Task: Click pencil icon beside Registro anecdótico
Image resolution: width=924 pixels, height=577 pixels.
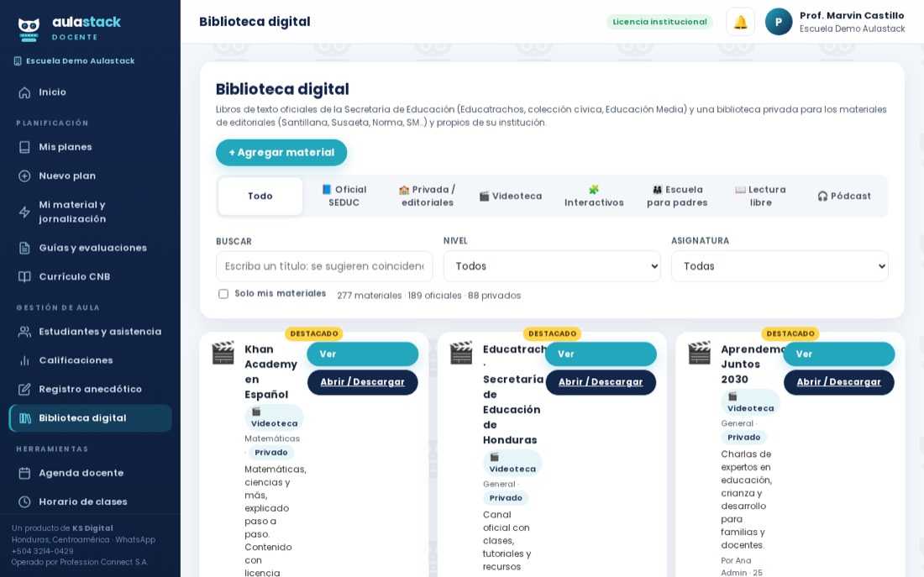Action: click(x=24, y=390)
